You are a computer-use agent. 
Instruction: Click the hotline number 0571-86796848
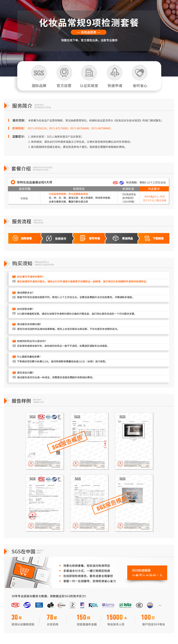click(80, 128)
